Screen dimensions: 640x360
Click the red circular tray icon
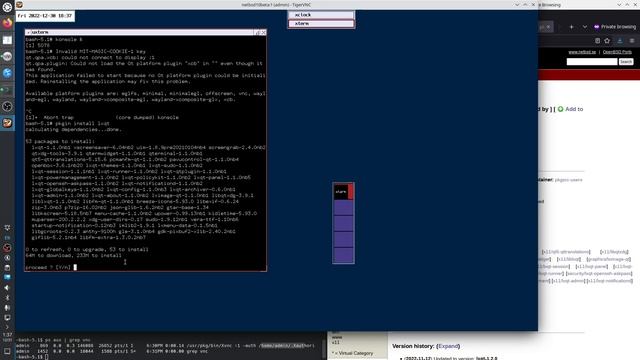7,248
